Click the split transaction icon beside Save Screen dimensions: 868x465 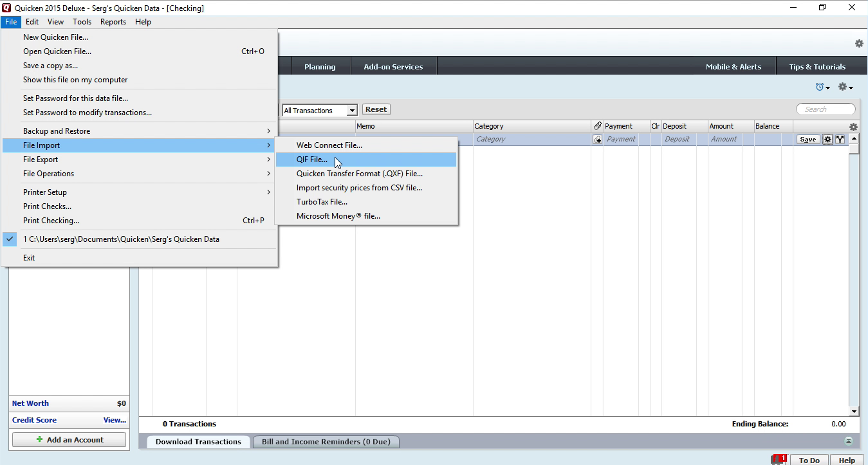tap(840, 139)
